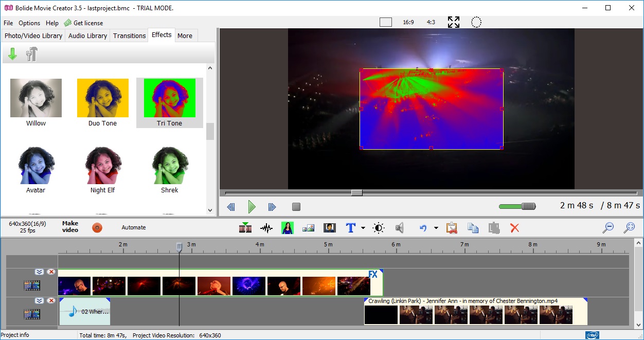Image resolution: width=644 pixels, height=340 pixels.
Task: Open the File menu
Action: (x=8, y=23)
